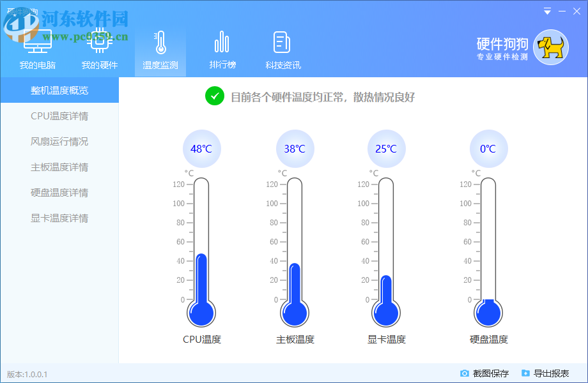Open 硬盘温度详情 from the sidebar
Screen dimensions: 588x383
59,192
